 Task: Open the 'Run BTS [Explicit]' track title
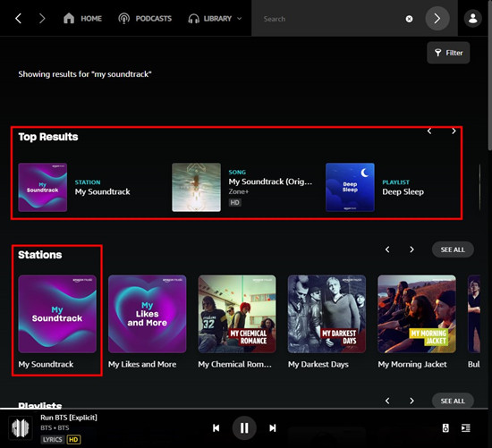(69, 418)
